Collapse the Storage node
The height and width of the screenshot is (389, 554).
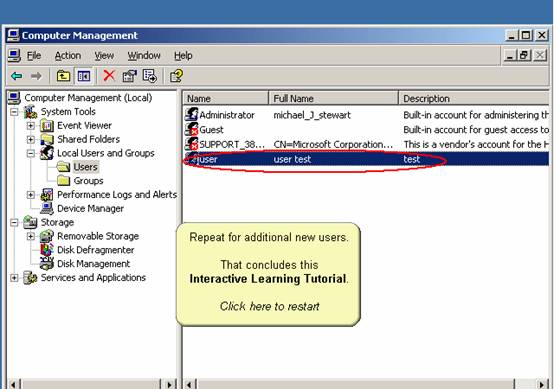(x=14, y=223)
